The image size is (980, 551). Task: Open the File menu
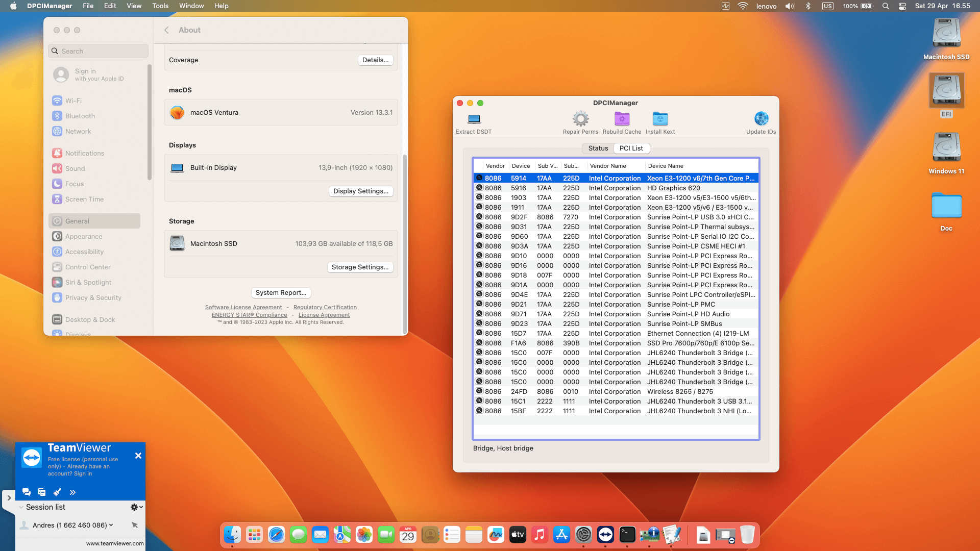click(x=88, y=6)
